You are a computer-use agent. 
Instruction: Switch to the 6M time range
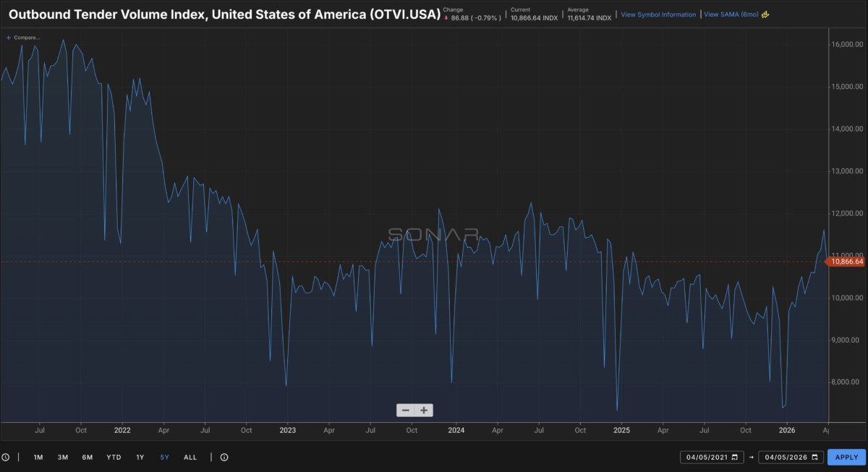pyautogui.click(x=87, y=458)
